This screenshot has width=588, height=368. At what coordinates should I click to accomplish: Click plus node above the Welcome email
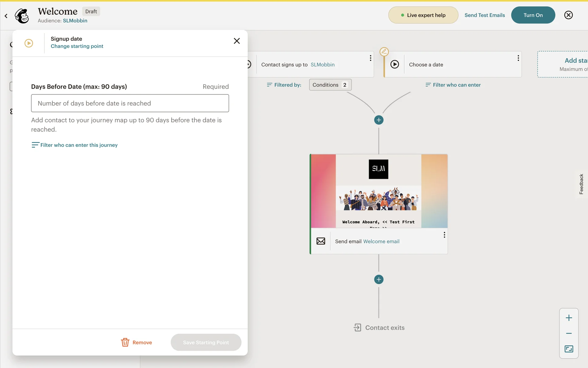coord(379,120)
